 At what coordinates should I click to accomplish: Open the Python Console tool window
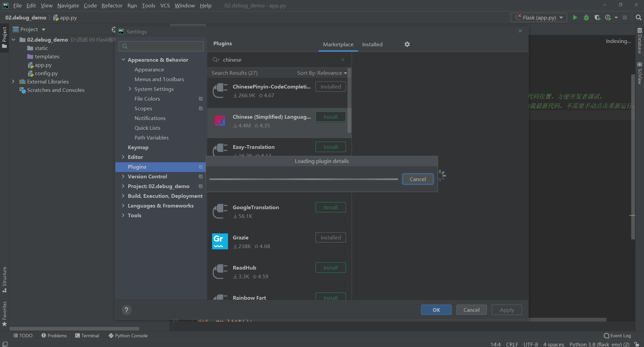point(128,336)
